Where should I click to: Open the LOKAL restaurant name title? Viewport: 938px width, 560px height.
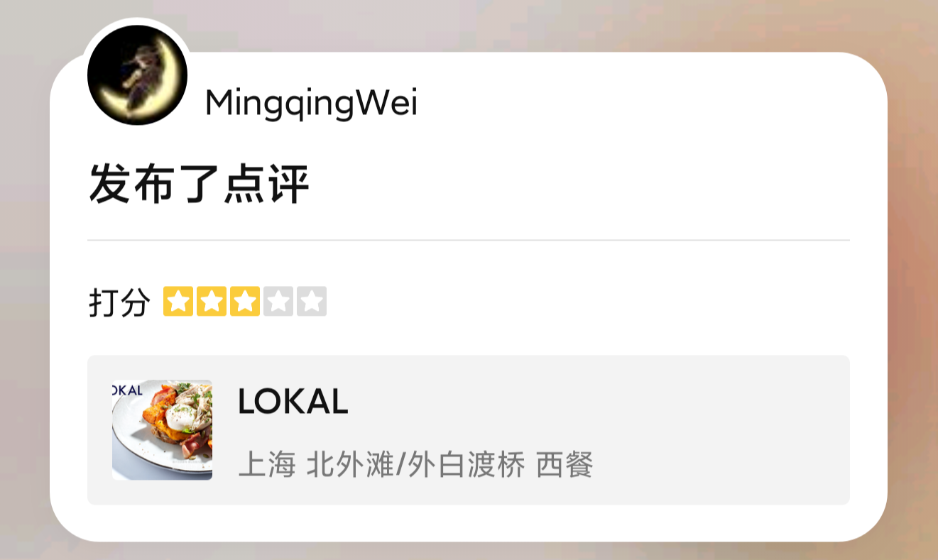[293, 402]
